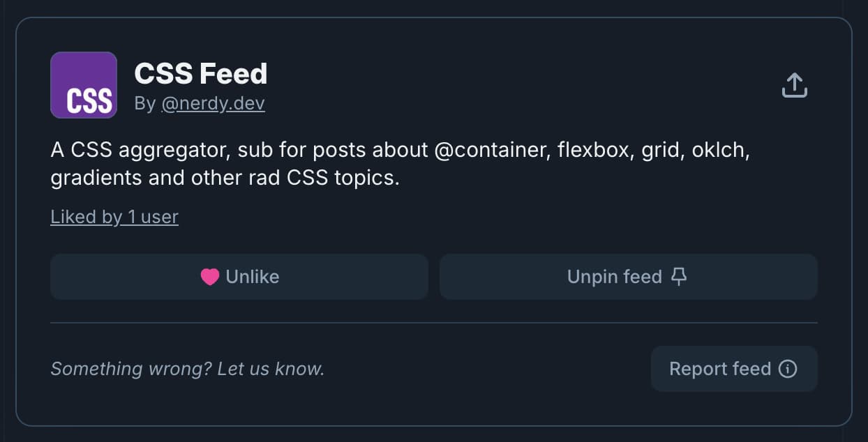This screenshot has width=868, height=442.
Task: Open the Let us know link
Action: (271, 368)
